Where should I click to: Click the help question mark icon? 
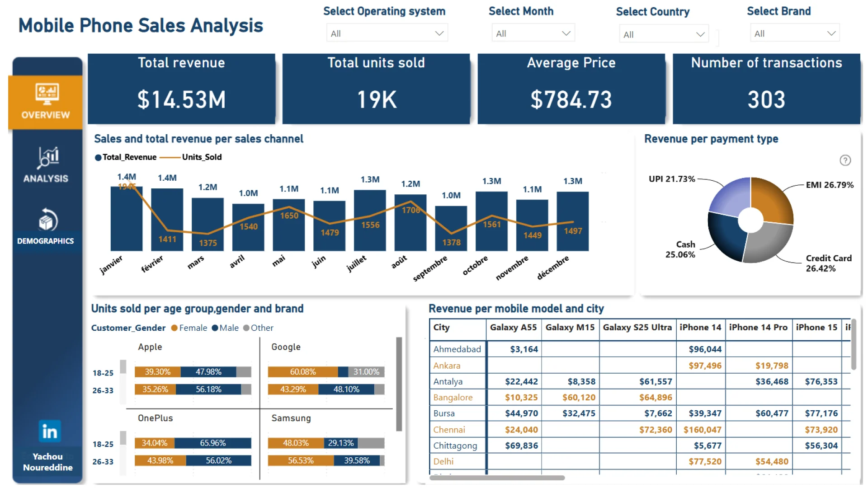pos(845,160)
